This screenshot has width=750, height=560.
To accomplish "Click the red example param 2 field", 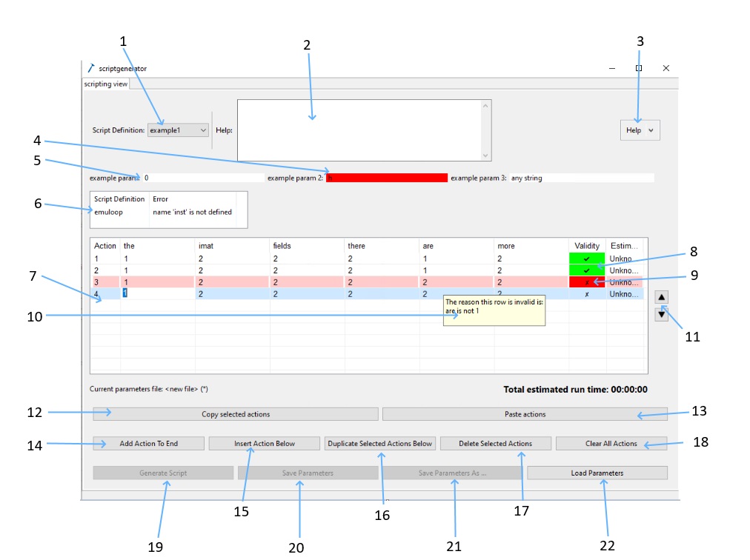I will [387, 178].
